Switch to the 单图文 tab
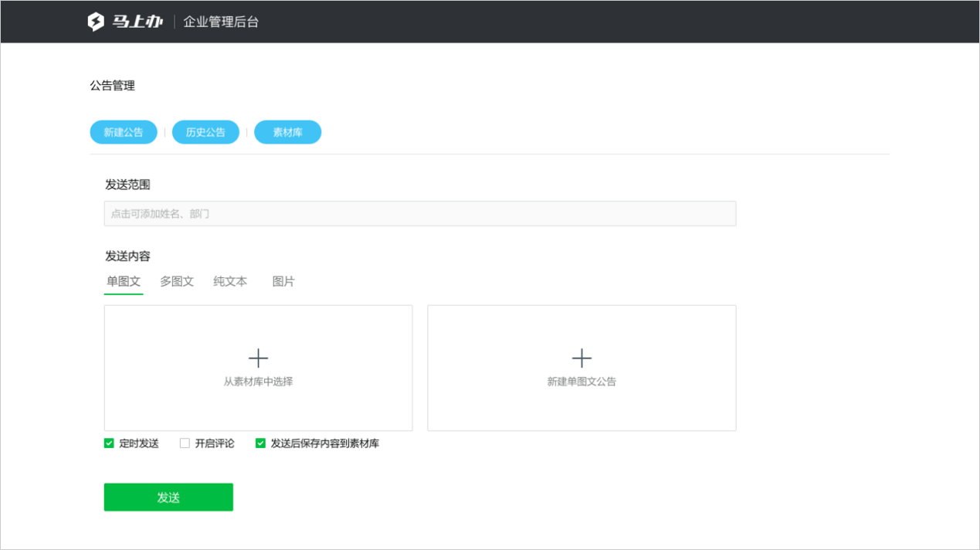The width and height of the screenshot is (980, 550). pyautogui.click(x=124, y=282)
